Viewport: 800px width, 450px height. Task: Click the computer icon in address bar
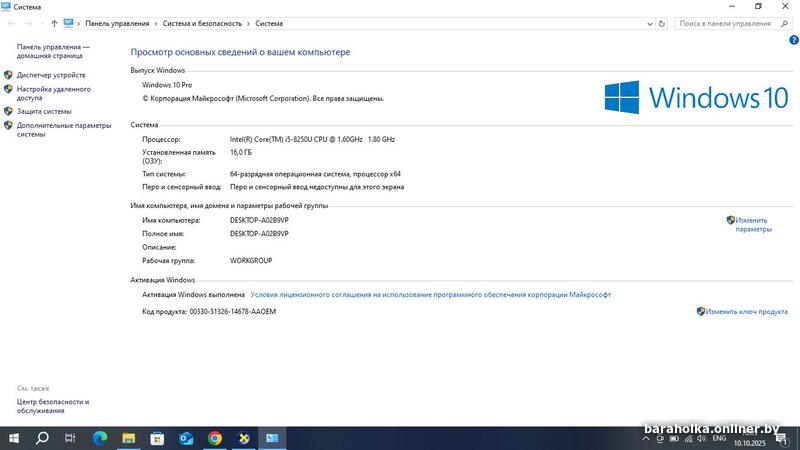click(x=68, y=23)
